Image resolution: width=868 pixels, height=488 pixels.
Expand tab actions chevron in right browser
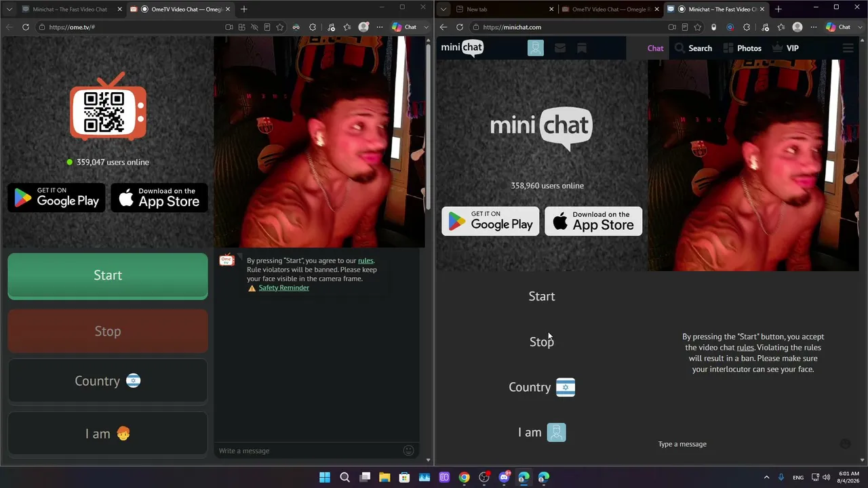pos(443,9)
